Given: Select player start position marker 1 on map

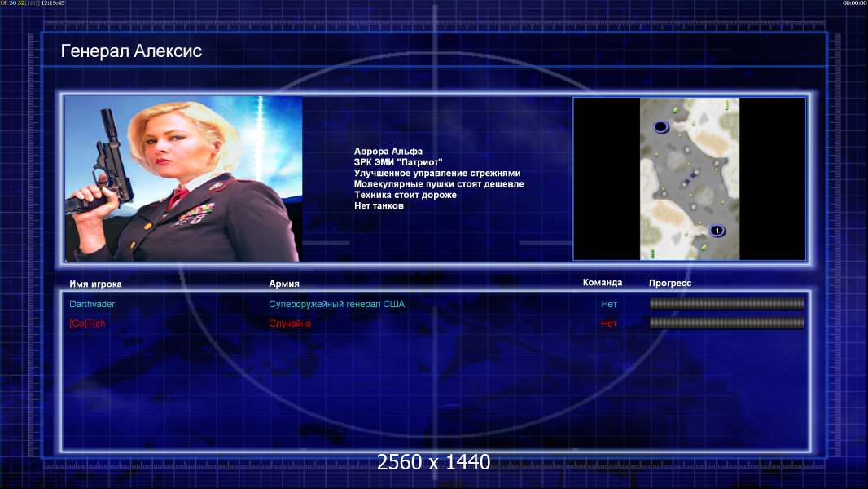Looking at the screenshot, I should 717,231.
